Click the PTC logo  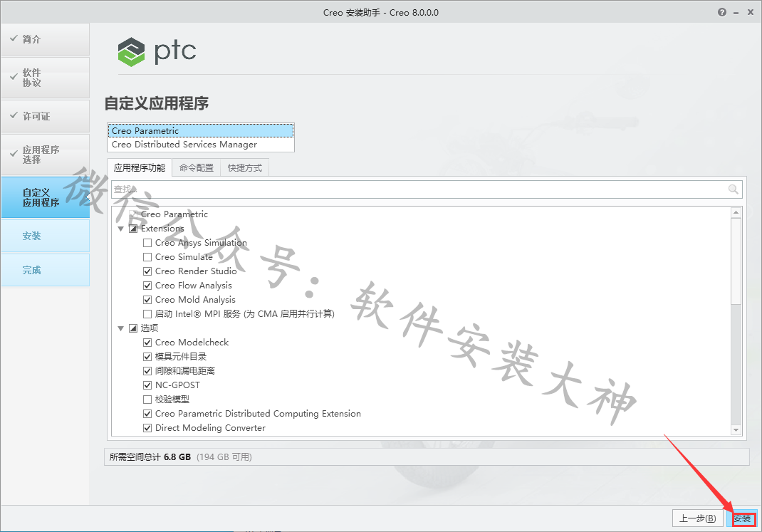(157, 51)
